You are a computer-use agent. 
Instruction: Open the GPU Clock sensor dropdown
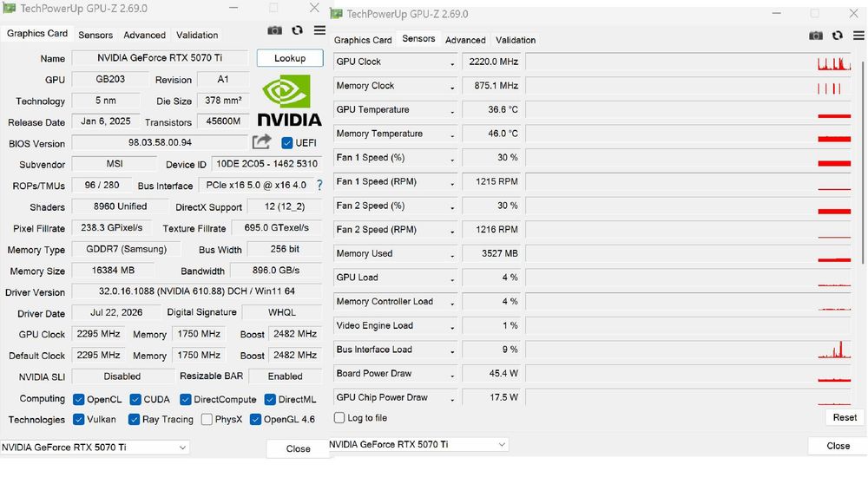[x=452, y=62]
